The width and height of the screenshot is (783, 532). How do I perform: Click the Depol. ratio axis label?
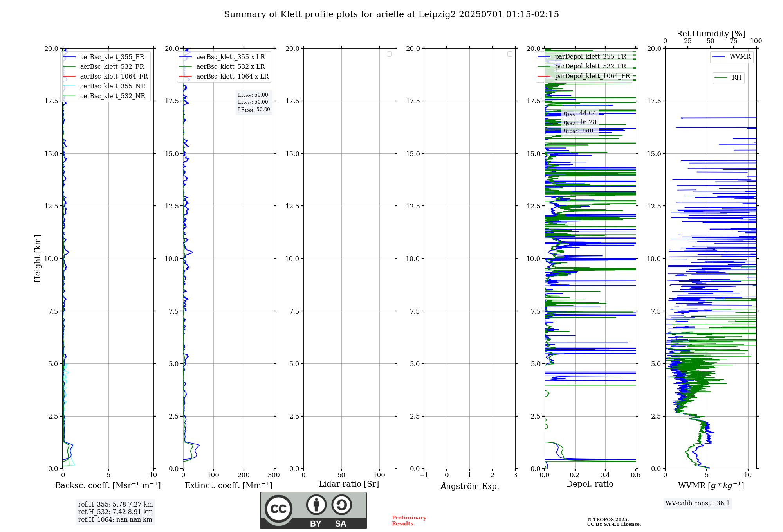coord(590,484)
